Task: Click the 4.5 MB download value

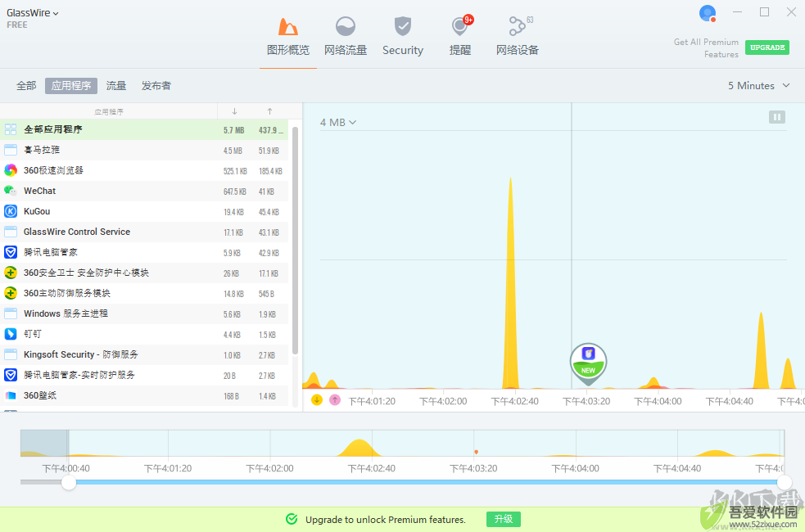Action: 233,151
